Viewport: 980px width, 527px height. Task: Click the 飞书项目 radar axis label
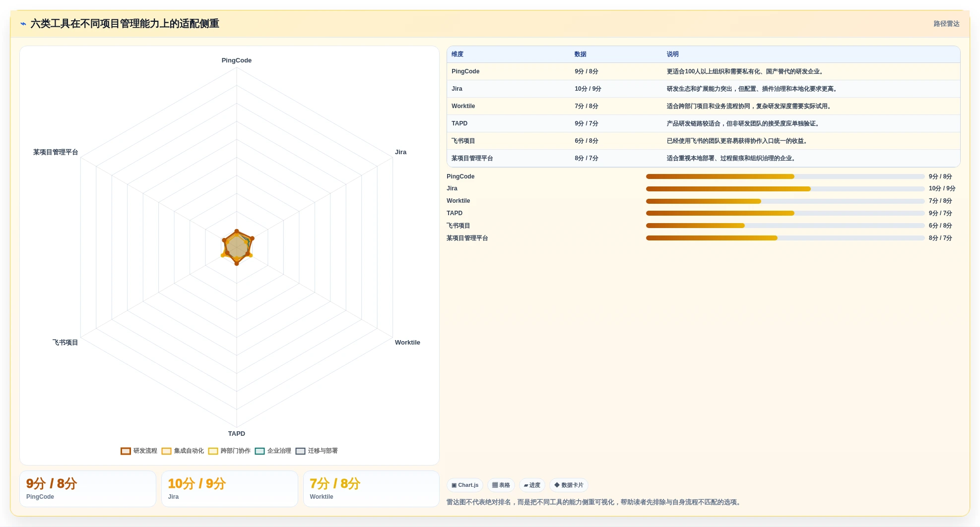coord(65,343)
